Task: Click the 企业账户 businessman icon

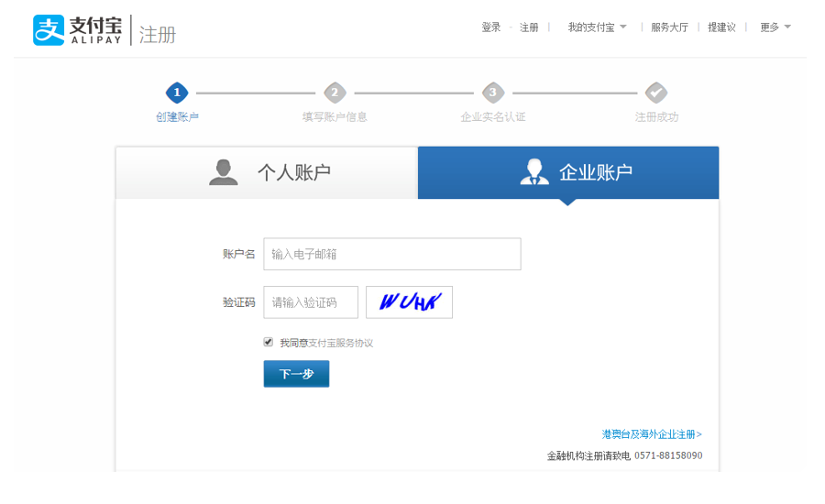Action: coord(534,171)
